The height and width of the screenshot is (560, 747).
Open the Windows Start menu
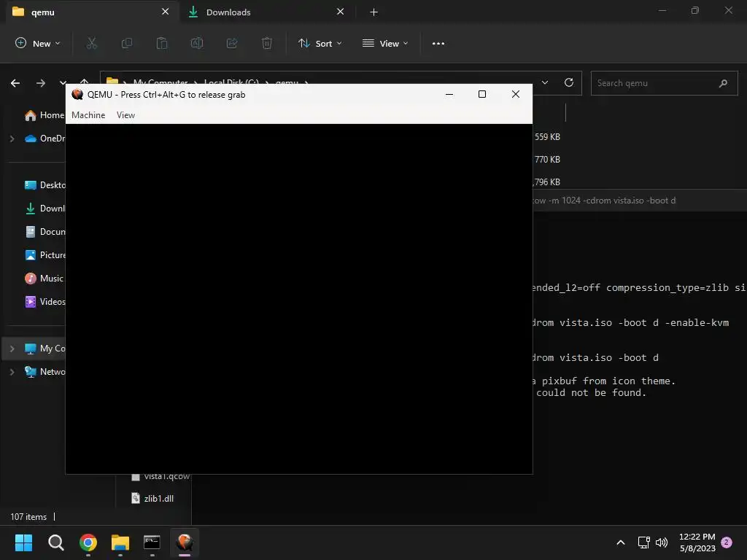click(x=23, y=542)
